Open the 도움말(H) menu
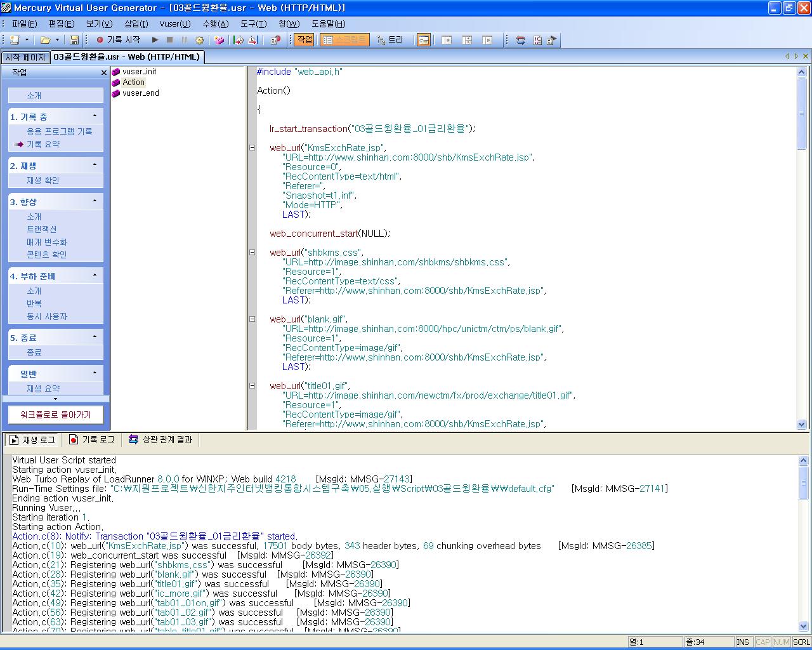This screenshot has width=812, height=650. pyautogui.click(x=328, y=23)
